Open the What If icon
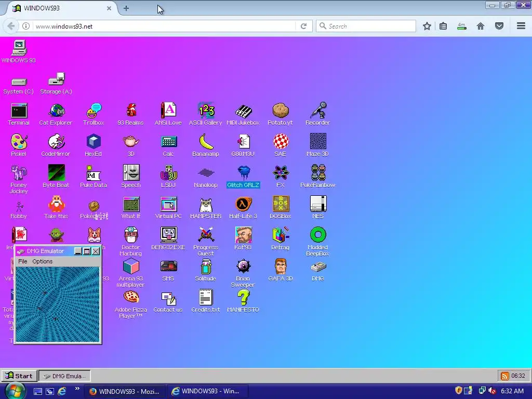Screen dimensions: 532x399 pyautogui.click(x=131, y=208)
